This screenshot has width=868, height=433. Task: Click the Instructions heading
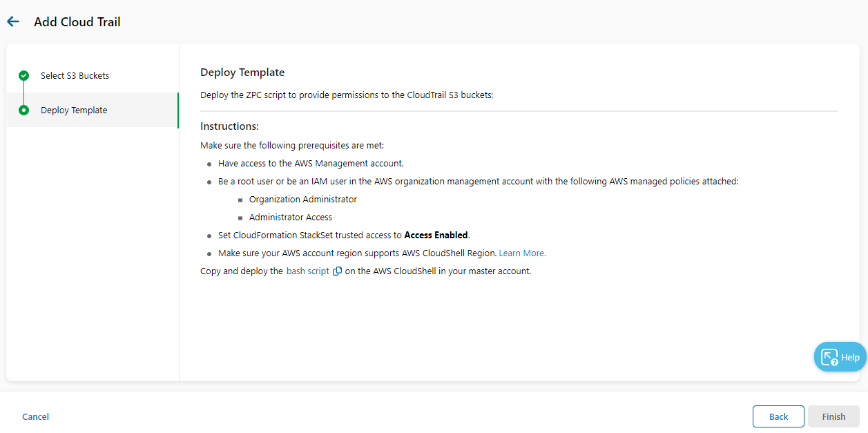tap(229, 126)
